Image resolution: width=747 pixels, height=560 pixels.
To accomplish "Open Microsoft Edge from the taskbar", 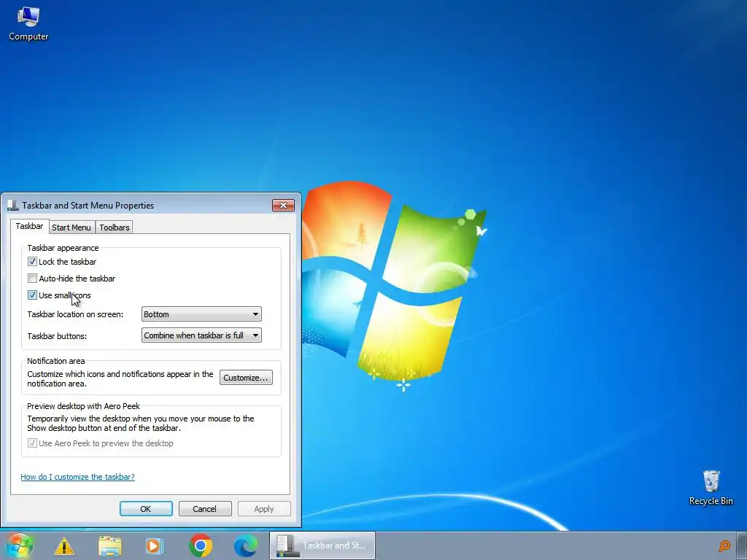I will (245, 545).
